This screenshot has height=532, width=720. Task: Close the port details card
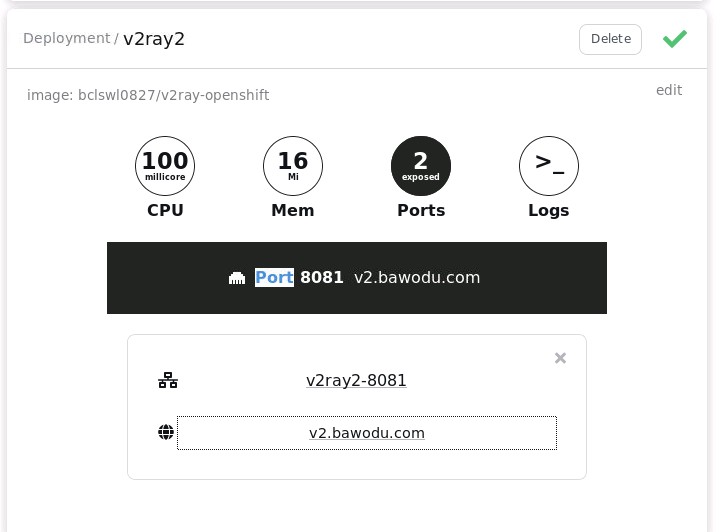click(x=560, y=358)
